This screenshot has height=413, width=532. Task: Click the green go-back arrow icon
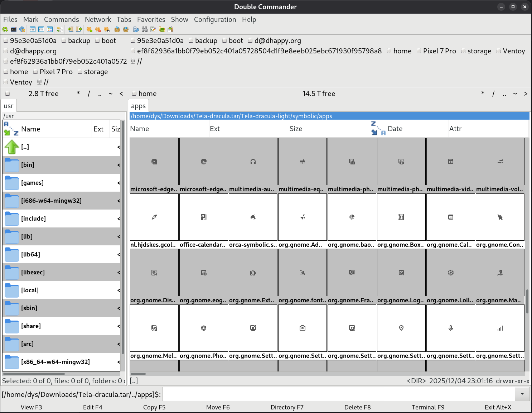point(71,29)
